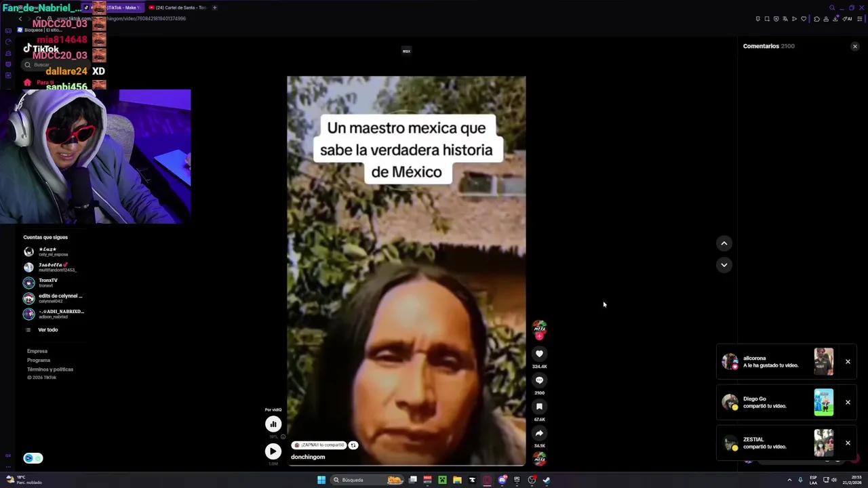Expand Términos y políticas footer section
868x488 pixels.
coord(50,369)
